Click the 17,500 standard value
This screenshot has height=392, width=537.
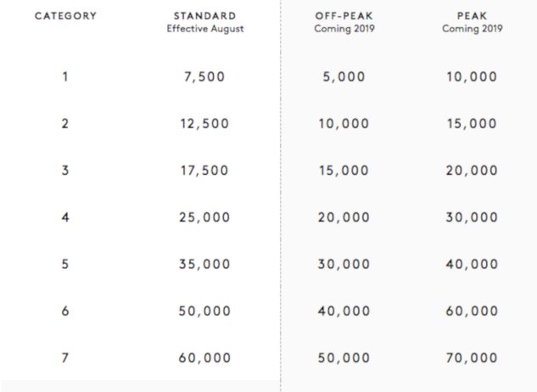(204, 171)
